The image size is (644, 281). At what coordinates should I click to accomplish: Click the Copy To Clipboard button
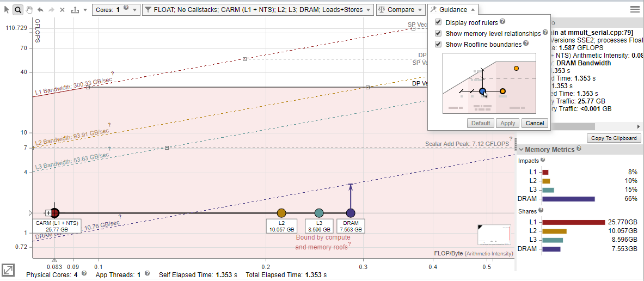[614, 138]
